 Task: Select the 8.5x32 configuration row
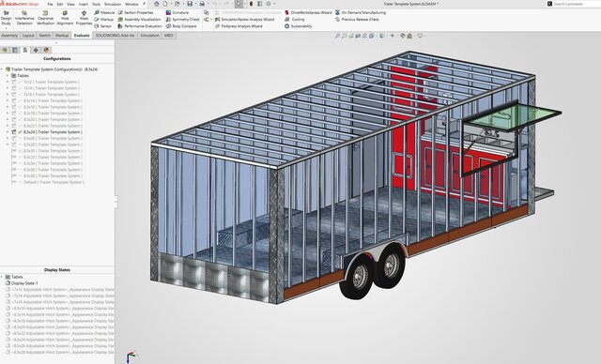point(53,158)
